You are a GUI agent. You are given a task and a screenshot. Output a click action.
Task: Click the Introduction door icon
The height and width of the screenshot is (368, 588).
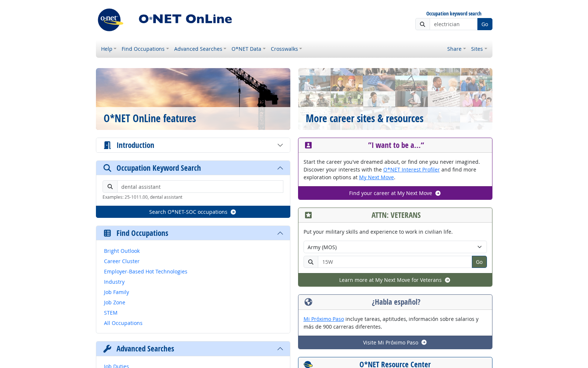coord(107,145)
